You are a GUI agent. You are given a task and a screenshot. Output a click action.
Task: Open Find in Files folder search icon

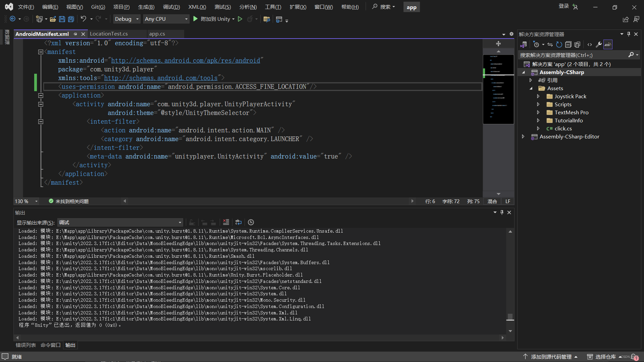pos(267,19)
